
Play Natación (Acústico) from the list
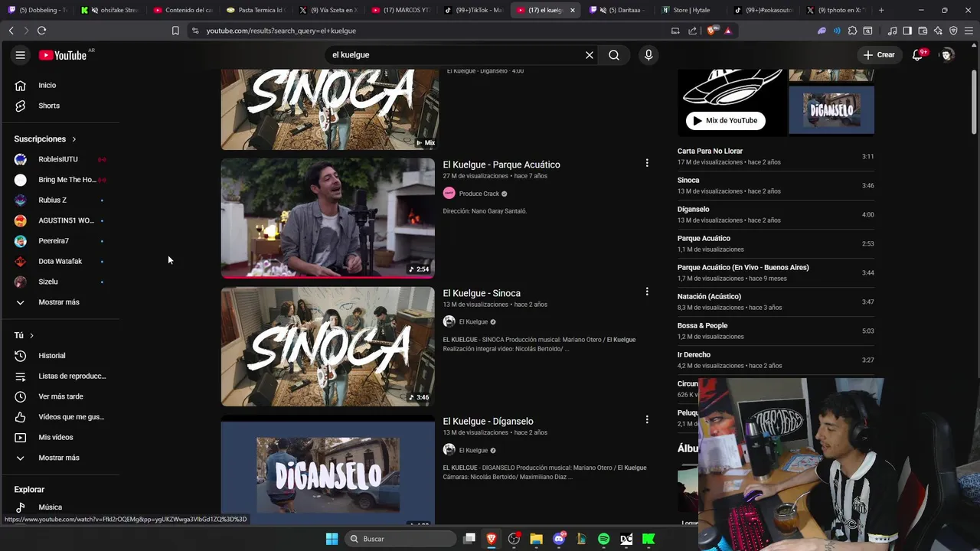776,302
